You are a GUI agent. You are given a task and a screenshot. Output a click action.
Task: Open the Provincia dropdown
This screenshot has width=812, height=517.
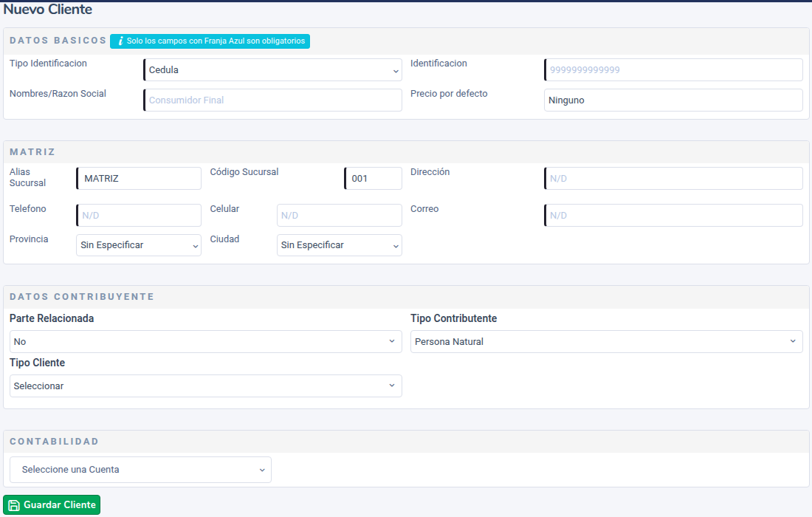tap(138, 245)
